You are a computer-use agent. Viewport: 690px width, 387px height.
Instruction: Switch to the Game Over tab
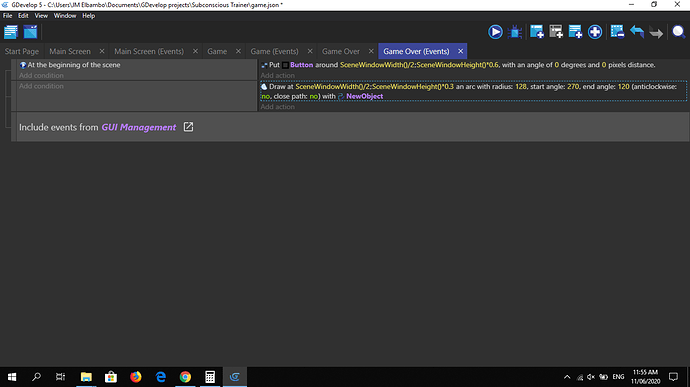coord(341,51)
